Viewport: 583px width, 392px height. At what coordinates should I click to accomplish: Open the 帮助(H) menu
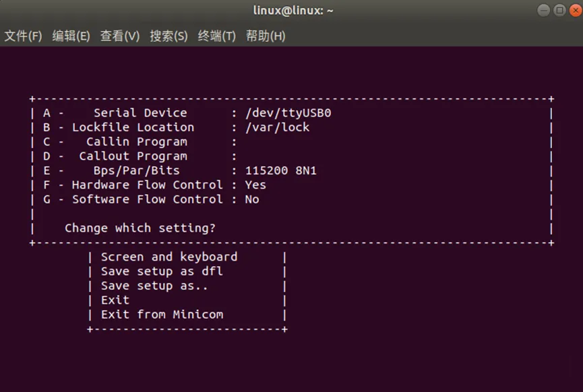266,36
